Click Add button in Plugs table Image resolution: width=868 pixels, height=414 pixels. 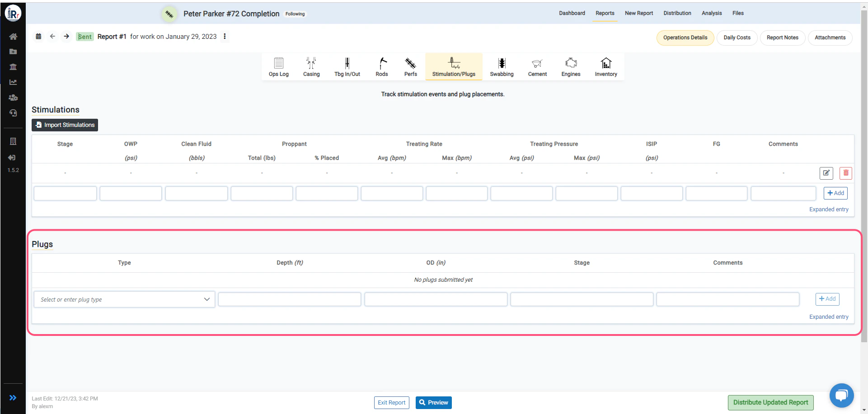pyautogui.click(x=827, y=299)
